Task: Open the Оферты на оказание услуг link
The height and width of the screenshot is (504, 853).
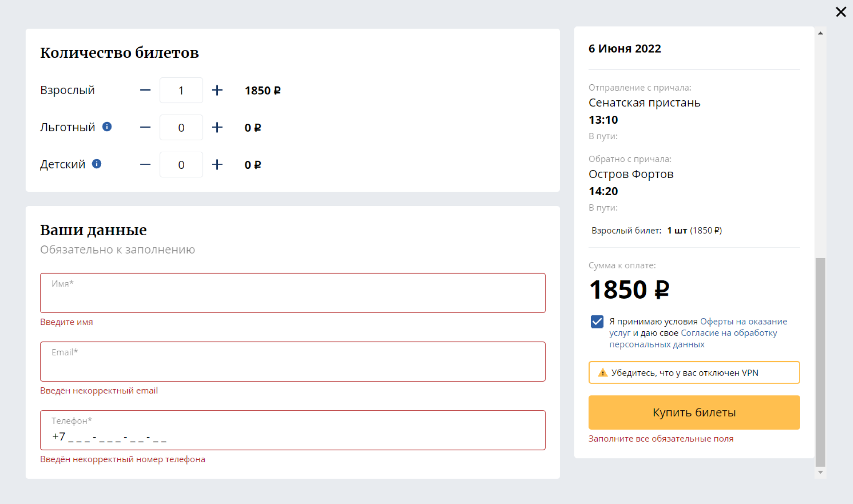Action: click(743, 322)
